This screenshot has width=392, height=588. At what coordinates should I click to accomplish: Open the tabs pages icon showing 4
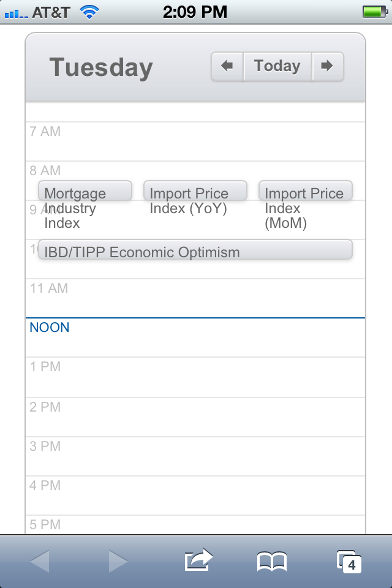click(349, 562)
